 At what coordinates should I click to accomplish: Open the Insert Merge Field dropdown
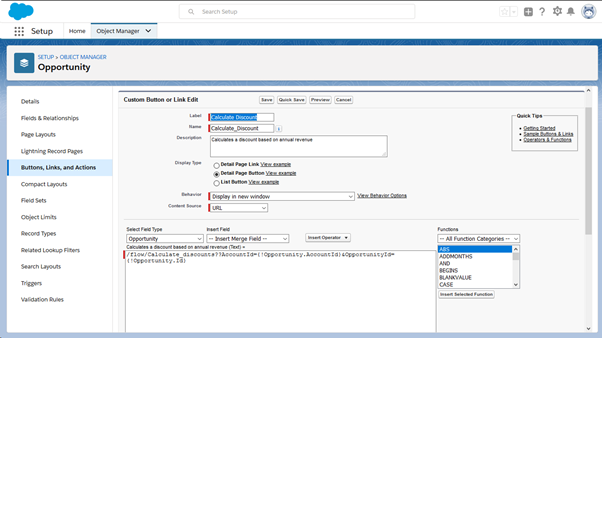click(x=248, y=239)
